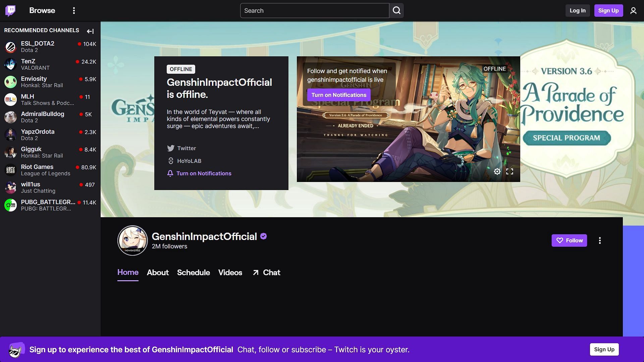Image resolution: width=644 pixels, height=362 pixels.
Task: Click the 104K viewer count
Action: 90,44
